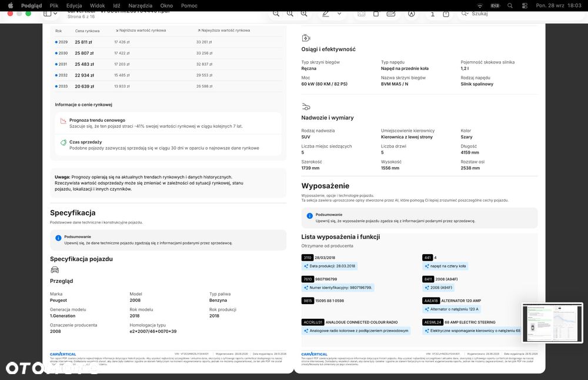Screen dimensions: 588x380
Task: Open the floating screenshot preview thumbnail
Action: [x=552, y=322]
